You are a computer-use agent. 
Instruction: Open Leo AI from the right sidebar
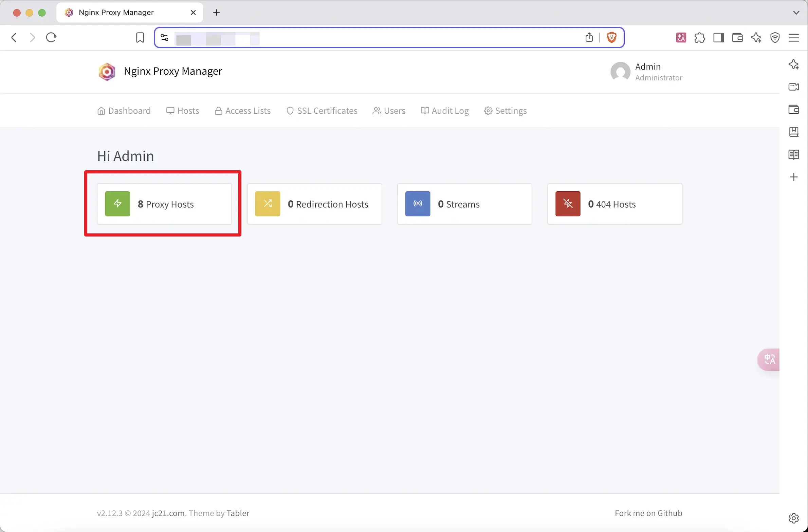[x=794, y=64]
